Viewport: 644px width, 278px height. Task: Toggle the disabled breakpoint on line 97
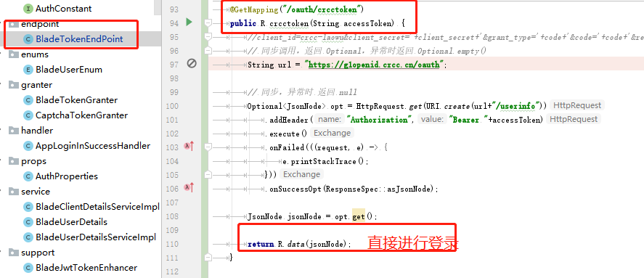[x=192, y=64]
